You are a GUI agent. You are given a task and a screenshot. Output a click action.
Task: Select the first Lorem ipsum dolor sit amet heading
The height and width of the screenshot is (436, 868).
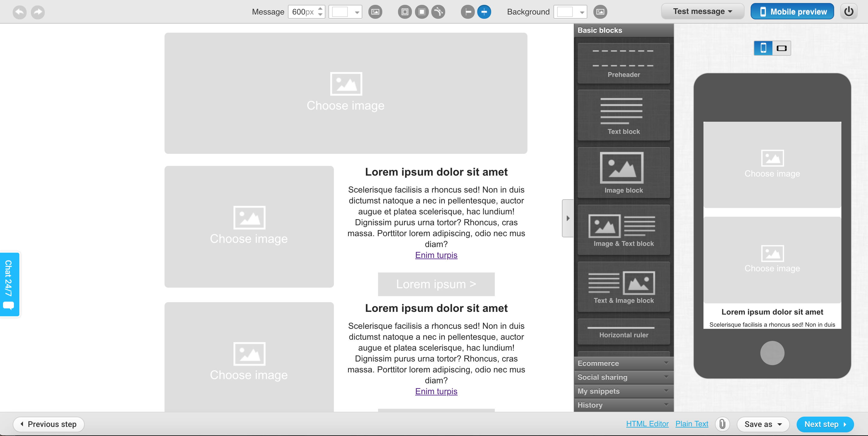[x=436, y=172]
